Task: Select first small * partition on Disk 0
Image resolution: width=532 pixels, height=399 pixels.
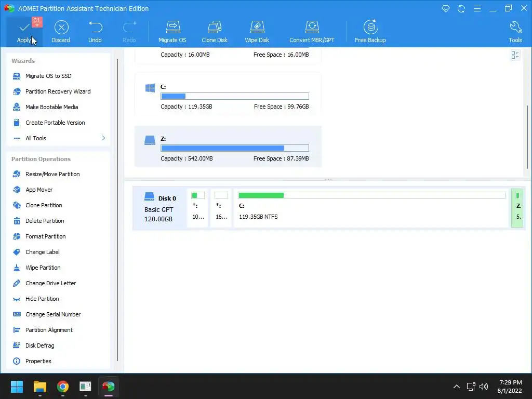Action: point(198,207)
